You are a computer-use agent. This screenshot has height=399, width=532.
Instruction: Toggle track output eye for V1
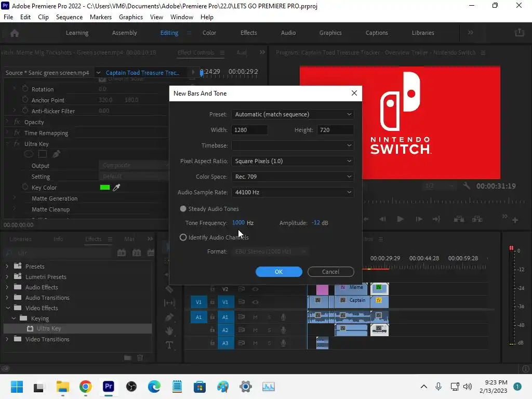[256, 302]
